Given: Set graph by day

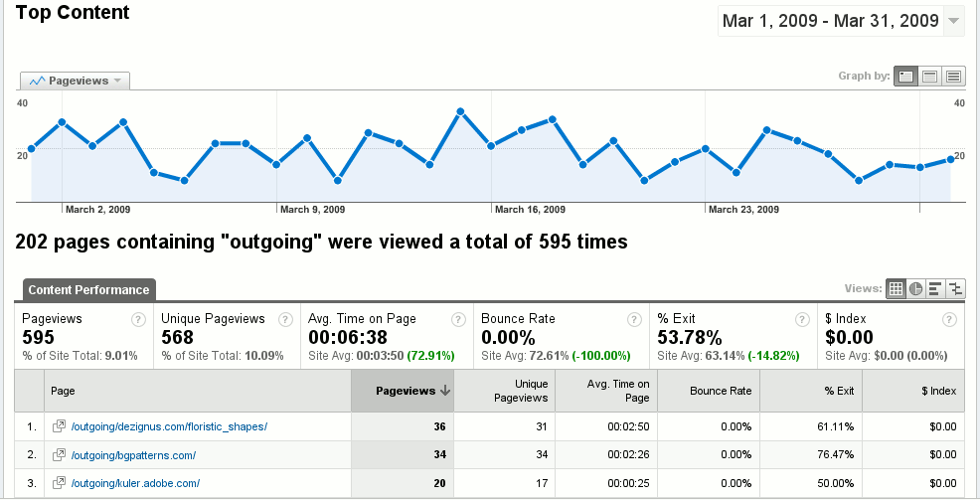Looking at the screenshot, I should 905,77.
